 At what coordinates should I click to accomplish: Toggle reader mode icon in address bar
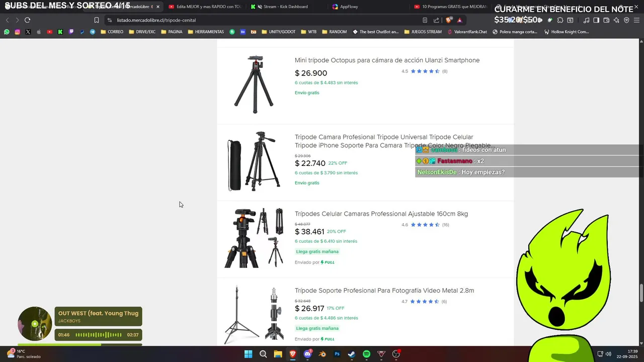425,20
